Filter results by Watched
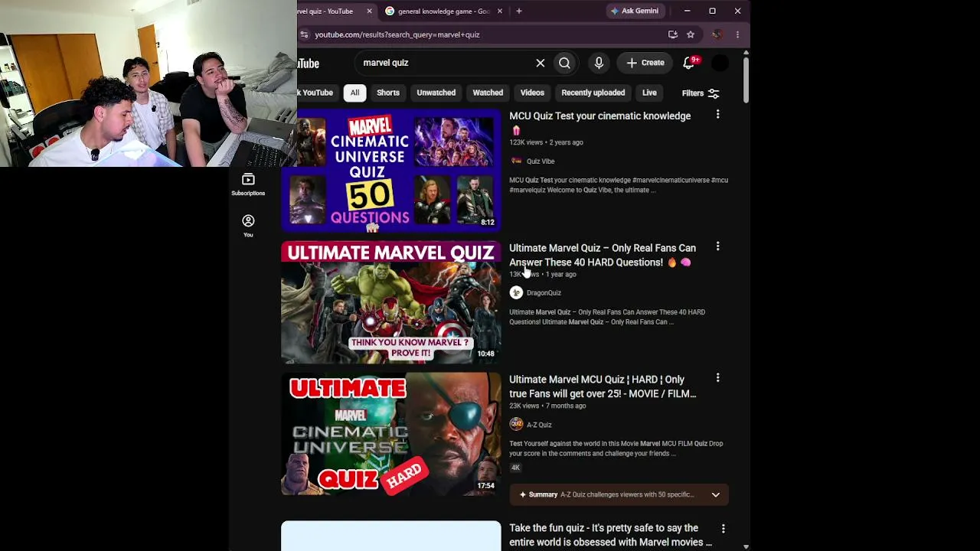This screenshot has height=551, width=980. [488, 93]
